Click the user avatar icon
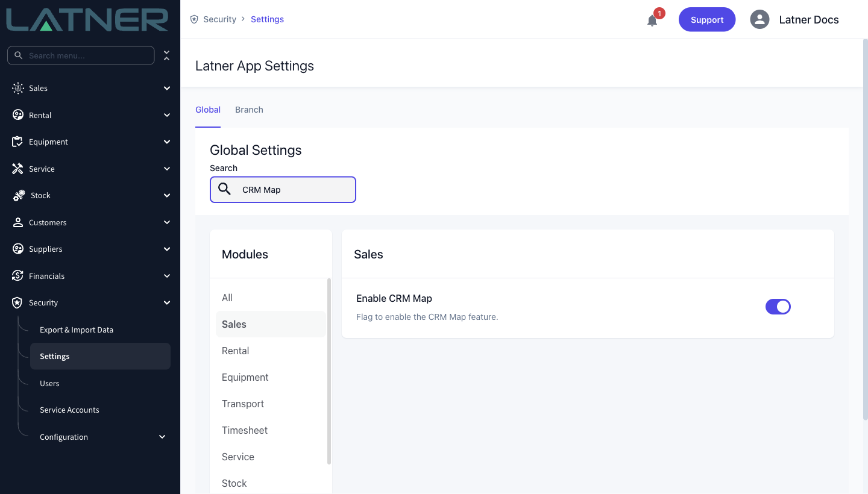 759,19
